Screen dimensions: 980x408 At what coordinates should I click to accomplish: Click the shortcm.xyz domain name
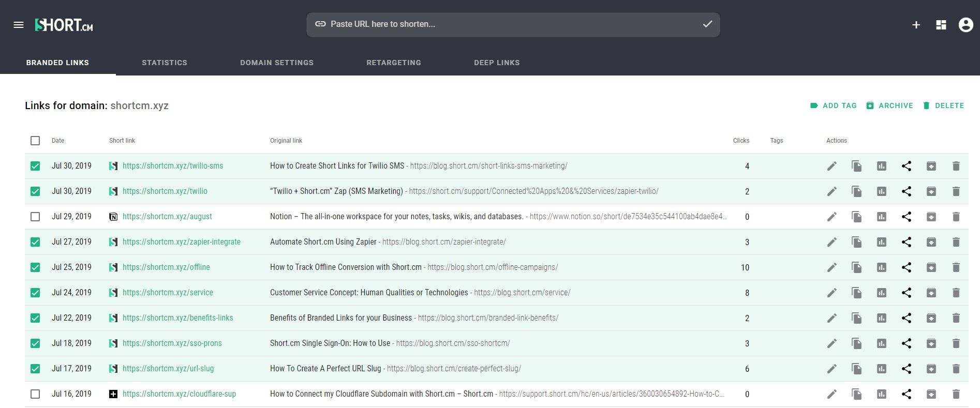coord(139,105)
